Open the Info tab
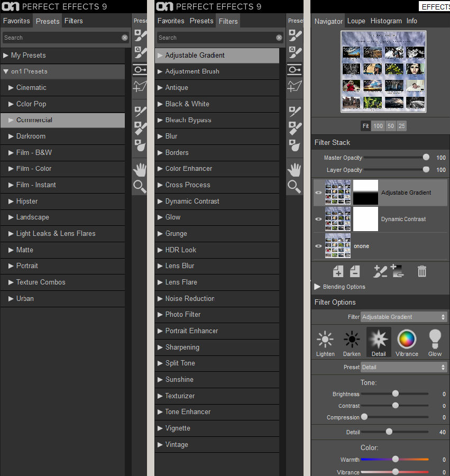This screenshot has width=450, height=476. [412, 21]
